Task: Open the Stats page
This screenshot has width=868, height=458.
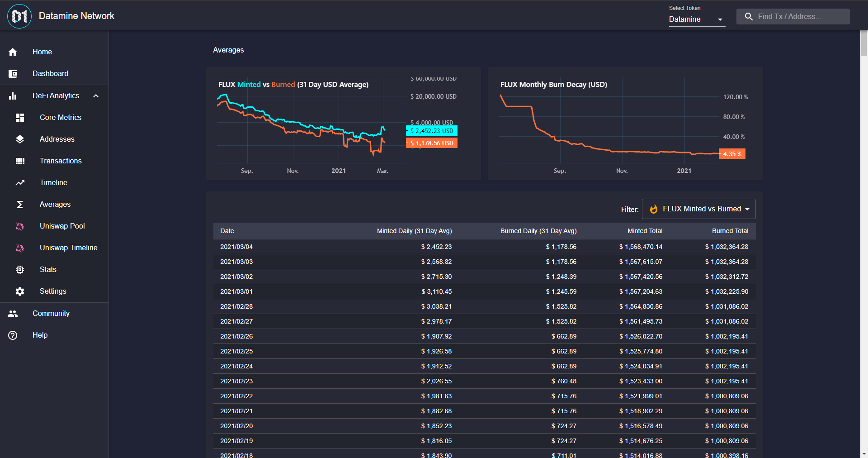Action: click(54, 270)
